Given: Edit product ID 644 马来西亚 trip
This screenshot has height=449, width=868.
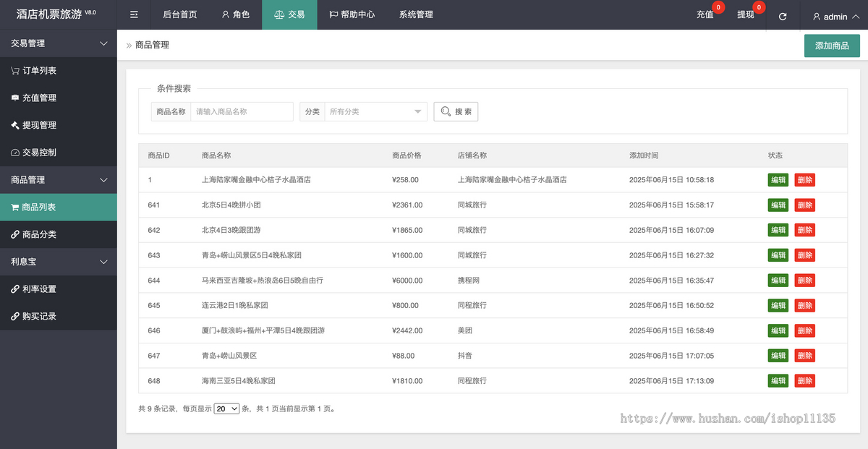Looking at the screenshot, I should pyautogui.click(x=778, y=281).
